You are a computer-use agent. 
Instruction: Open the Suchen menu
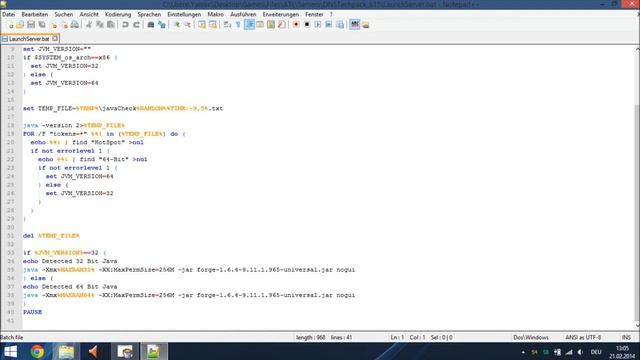64,14
